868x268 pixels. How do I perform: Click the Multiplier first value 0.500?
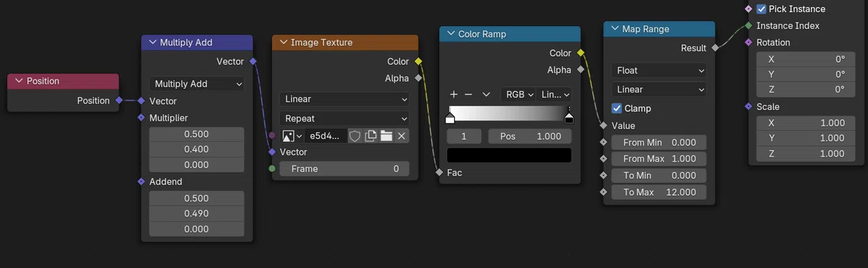tap(197, 134)
